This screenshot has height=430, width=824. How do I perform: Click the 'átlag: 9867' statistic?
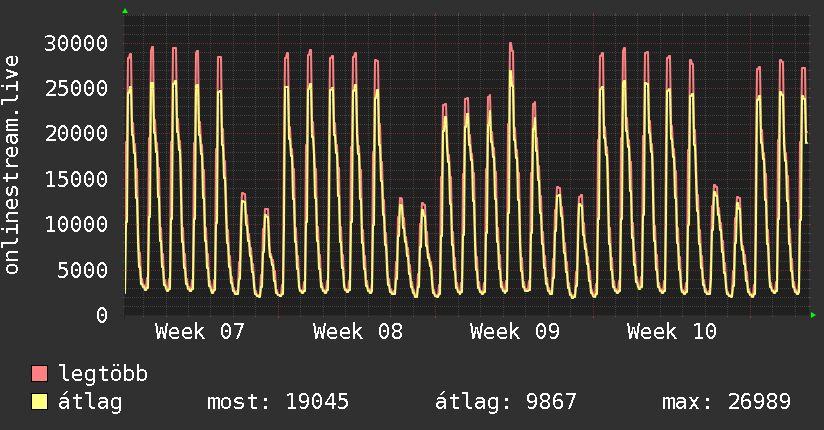506,402
